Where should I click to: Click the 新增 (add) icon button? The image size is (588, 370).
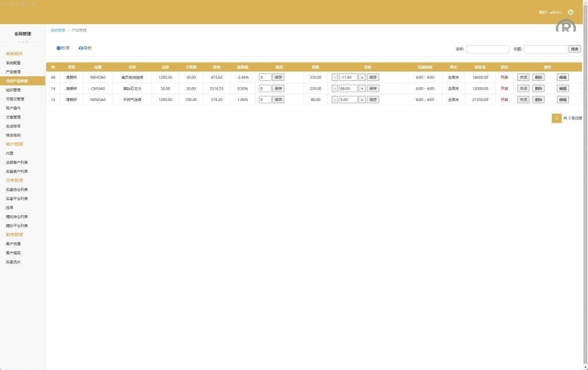tap(63, 48)
